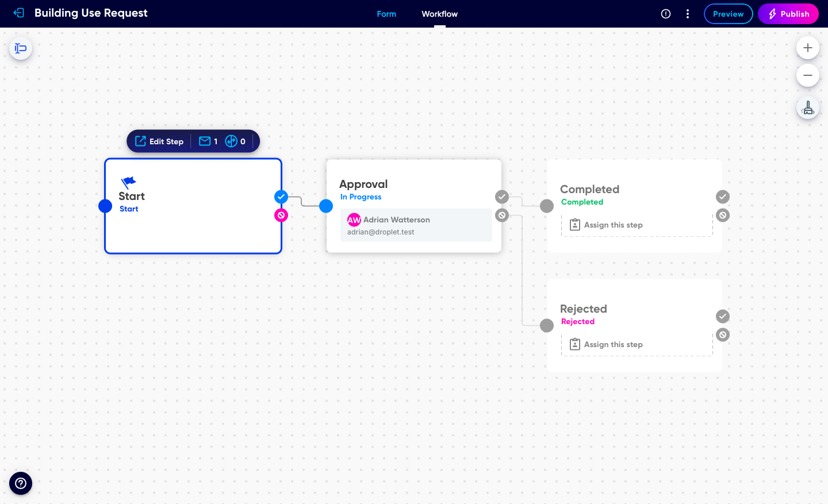Click the Start step pink reject connector
Viewport: 828px width, 504px height.
pos(281,216)
